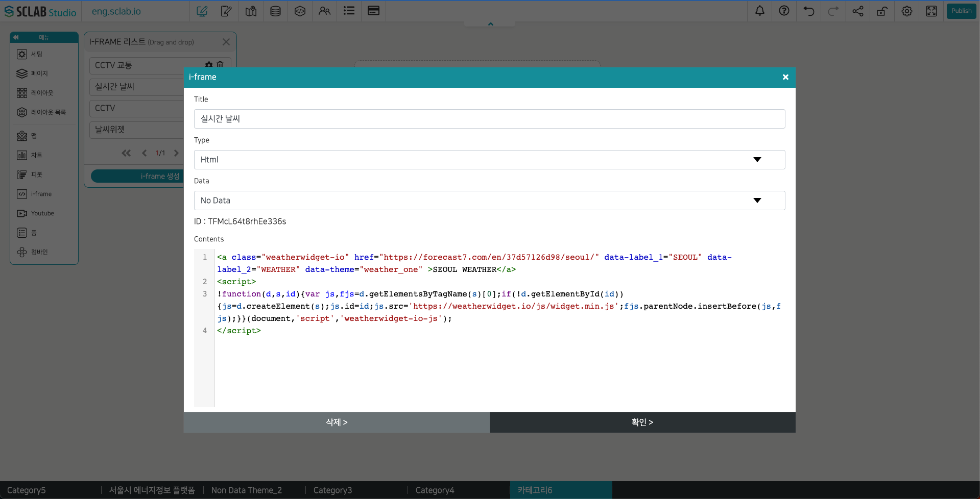Switch to 카테고리6 tab
980x499 pixels.
click(561, 490)
